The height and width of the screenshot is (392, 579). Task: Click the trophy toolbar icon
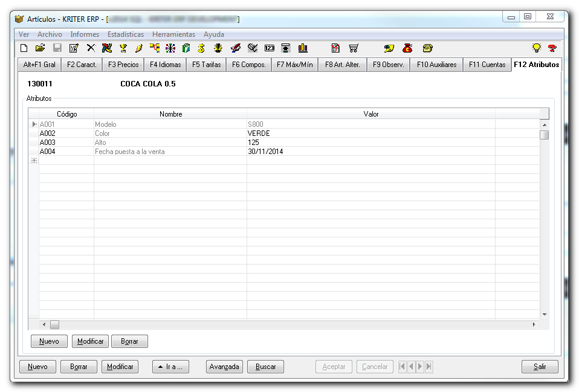pos(123,48)
